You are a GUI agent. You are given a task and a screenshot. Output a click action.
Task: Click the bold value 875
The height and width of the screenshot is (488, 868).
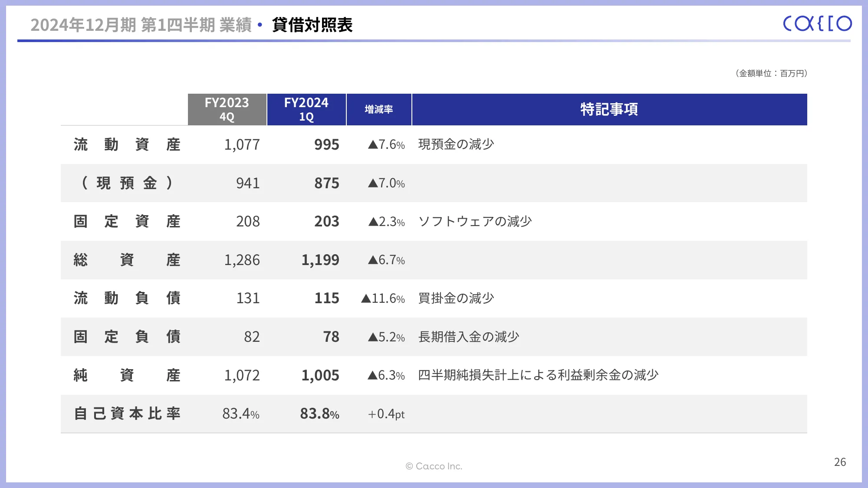[x=327, y=183]
